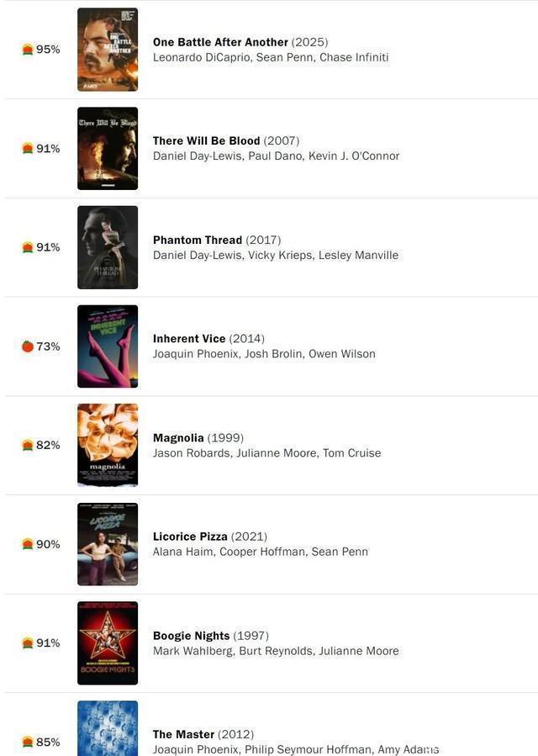Follow the There Will Be Blood title link
This screenshot has height=756, width=538.
[x=206, y=140]
